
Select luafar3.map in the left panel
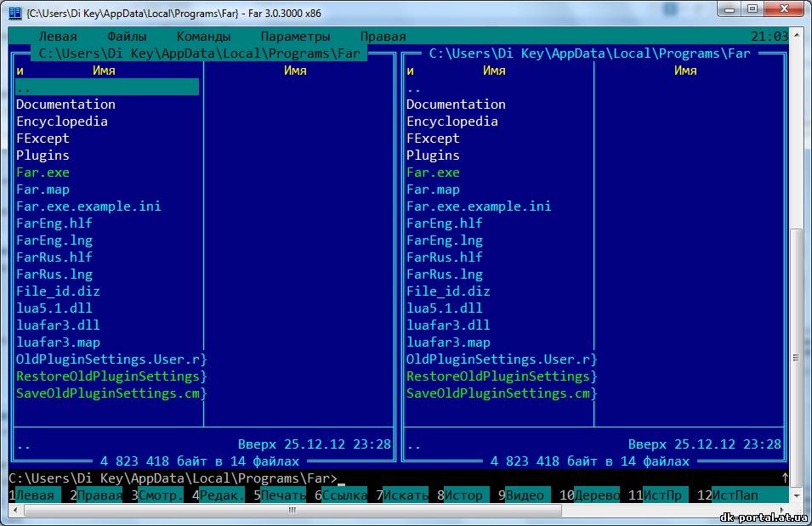tap(58, 342)
